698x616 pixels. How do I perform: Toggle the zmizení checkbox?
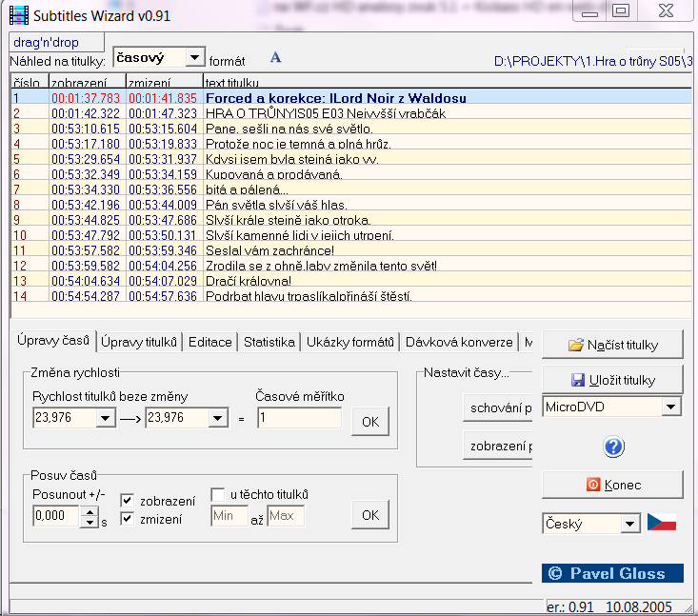click(128, 518)
